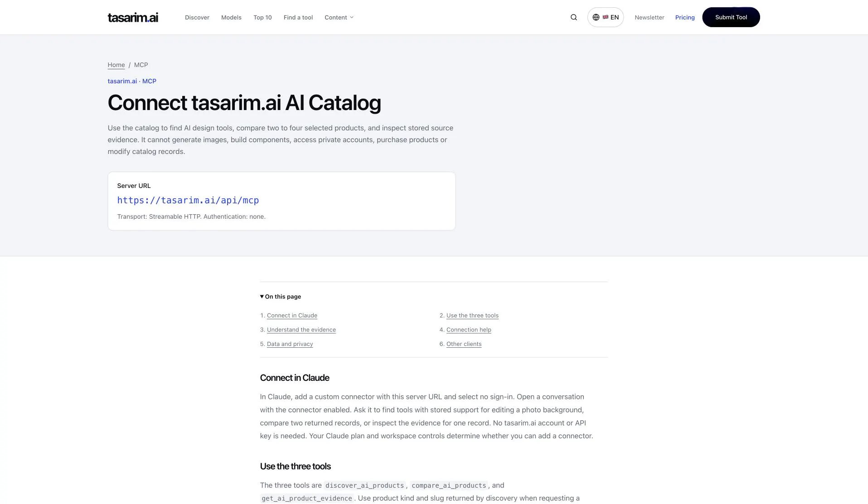Jump to Data and privacy section

tap(290, 344)
